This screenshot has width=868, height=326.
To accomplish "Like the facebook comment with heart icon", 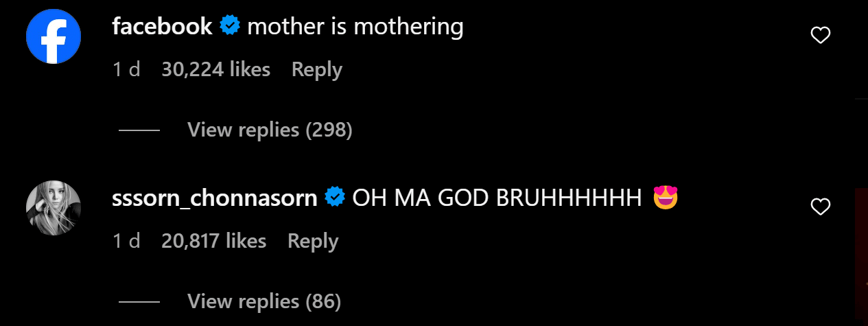I will (x=821, y=36).
